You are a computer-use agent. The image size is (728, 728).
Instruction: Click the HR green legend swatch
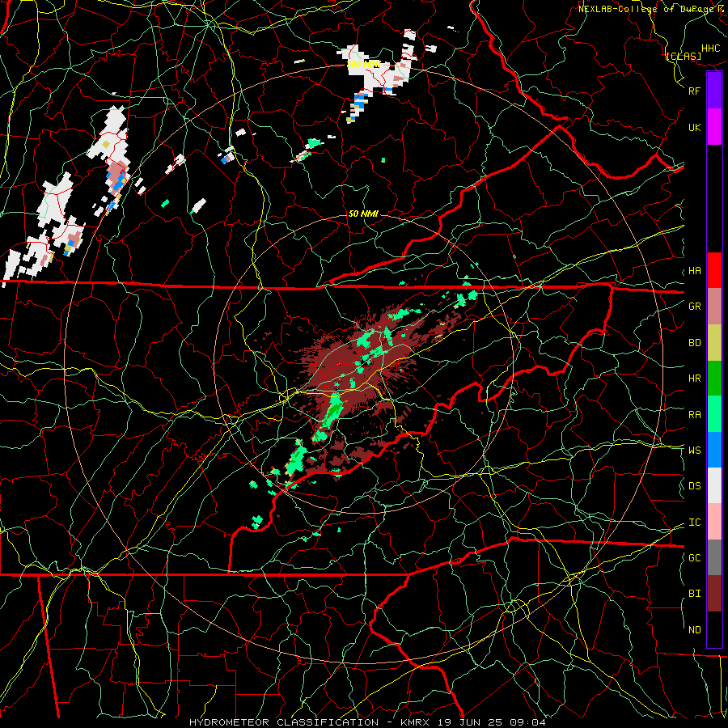point(714,379)
